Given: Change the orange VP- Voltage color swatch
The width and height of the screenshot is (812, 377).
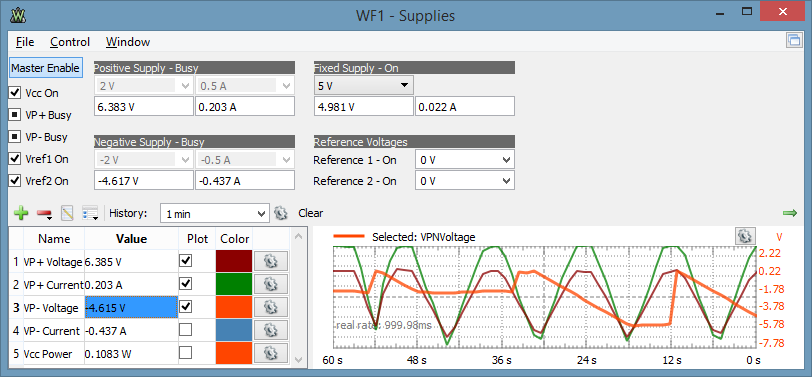Looking at the screenshot, I should (x=234, y=307).
